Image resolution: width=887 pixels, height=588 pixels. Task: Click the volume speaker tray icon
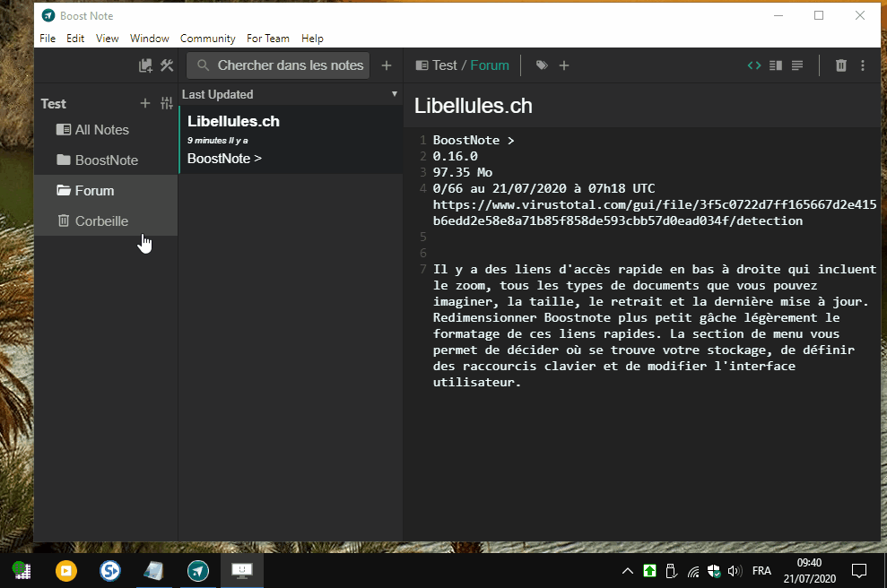click(735, 571)
